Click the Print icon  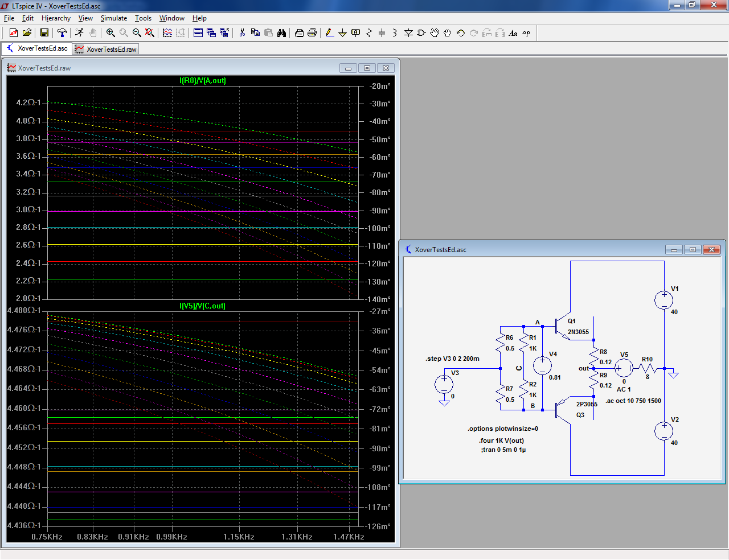click(x=312, y=33)
